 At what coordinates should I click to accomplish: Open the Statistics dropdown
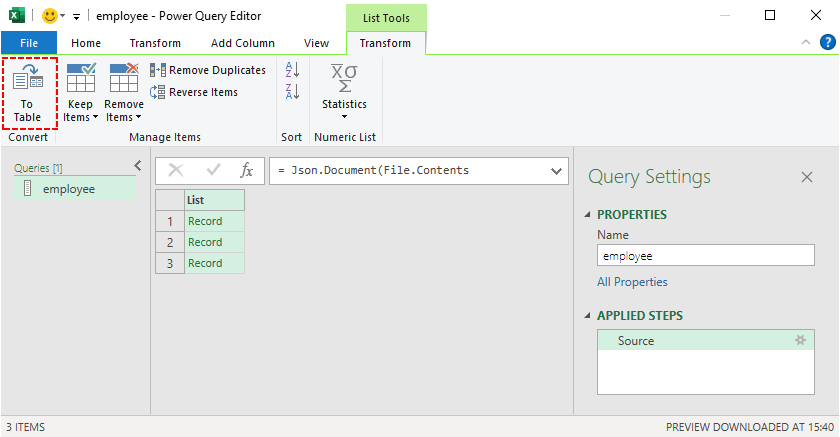(x=344, y=92)
